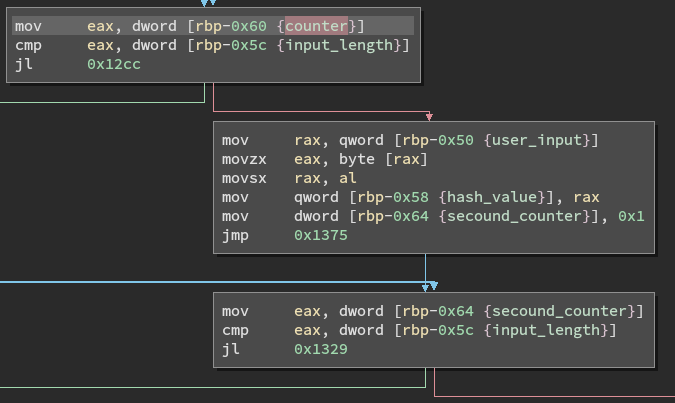Click the 'byte [rax]' memory operand
Viewport: 675px width, 403px height.
pyautogui.click(x=383, y=159)
